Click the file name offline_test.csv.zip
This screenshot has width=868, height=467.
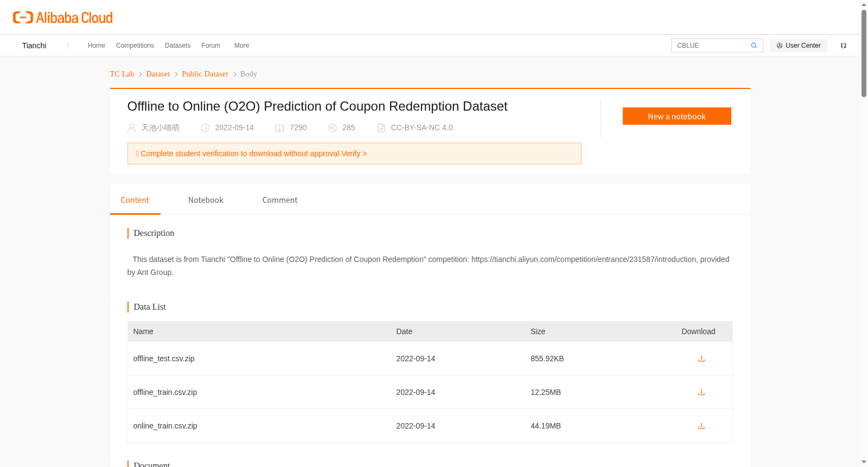click(164, 359)
